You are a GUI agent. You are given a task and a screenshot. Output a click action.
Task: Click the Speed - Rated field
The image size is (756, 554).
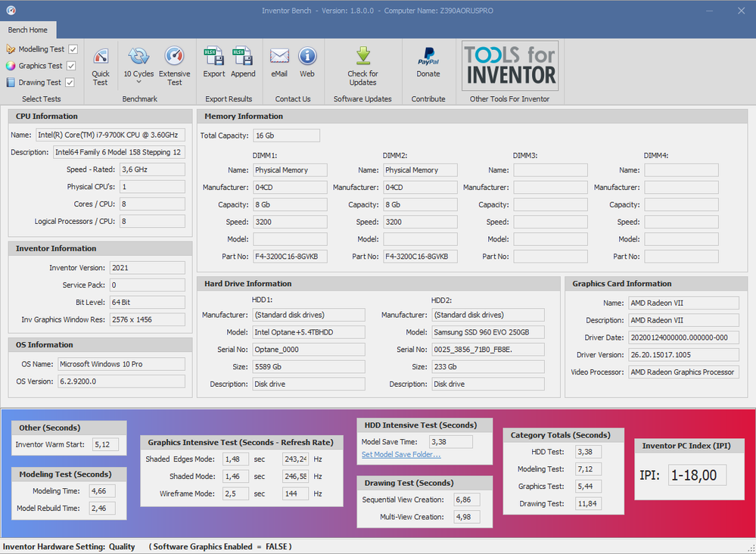[152, 170]
